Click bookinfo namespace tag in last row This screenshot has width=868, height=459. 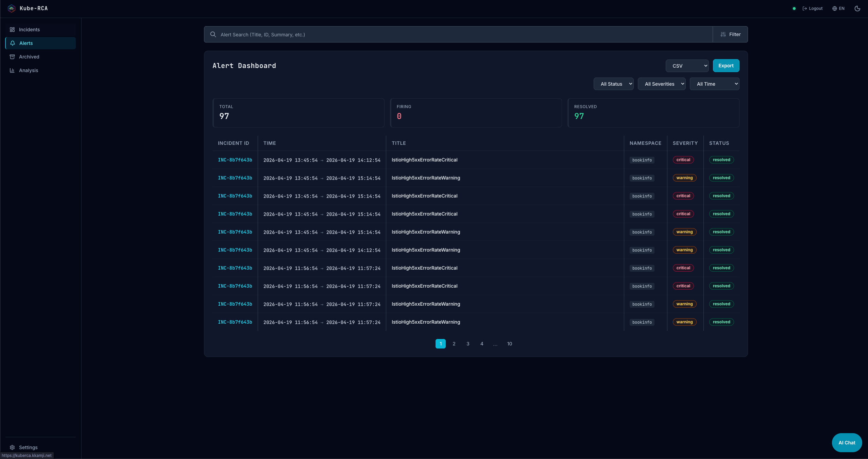(x=642, y=322)
